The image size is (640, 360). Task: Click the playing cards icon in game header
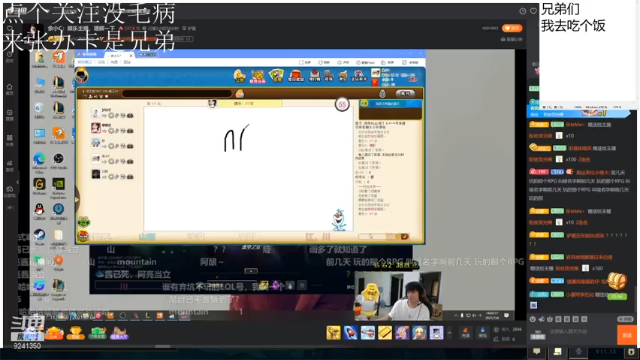click(277, 76)
